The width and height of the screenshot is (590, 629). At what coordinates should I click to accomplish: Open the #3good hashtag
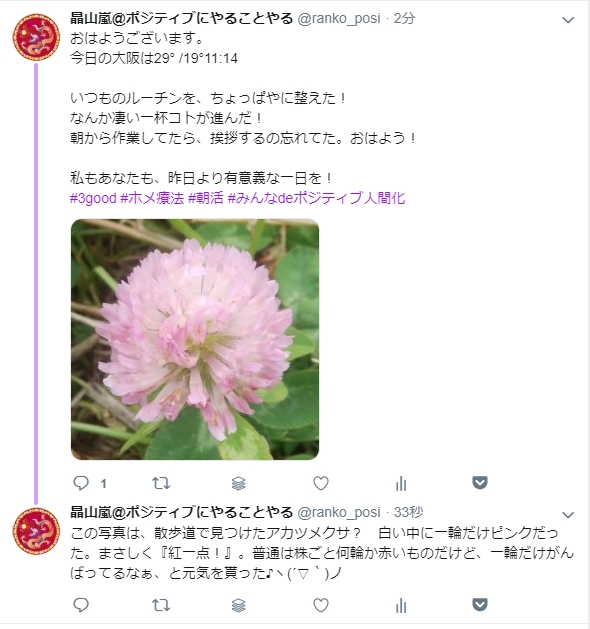pyautogui.click(x=93, y=198)
